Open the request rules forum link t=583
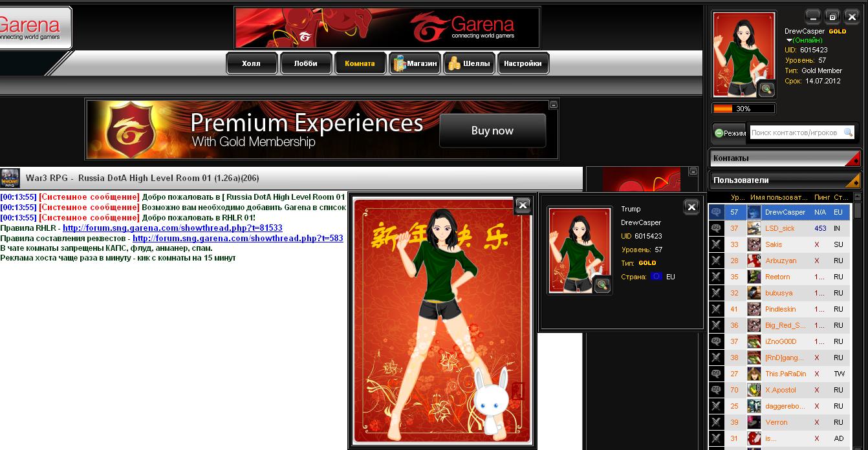The height and width of the screenshot is (450, 868). [238, 238]
